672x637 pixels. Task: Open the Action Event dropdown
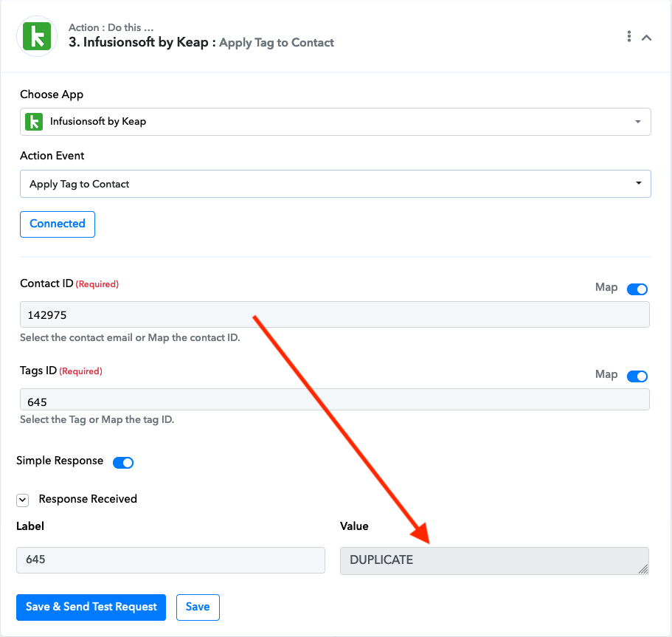(335, 184)
